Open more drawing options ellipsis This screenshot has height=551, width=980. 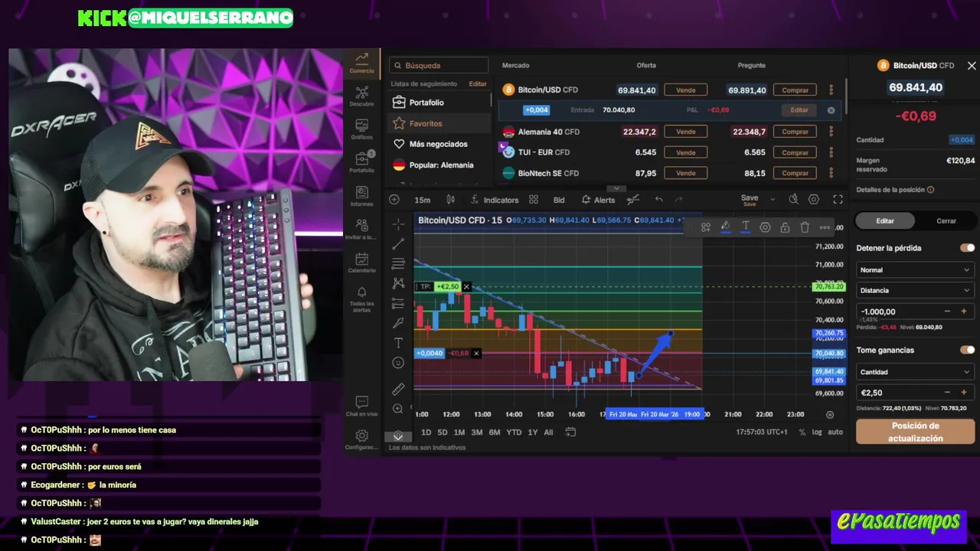[x=825, y=227]
